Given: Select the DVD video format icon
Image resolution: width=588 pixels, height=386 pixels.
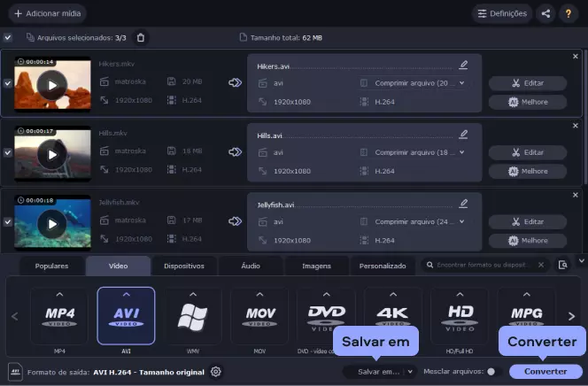Looking at the screenshot, I should point(326,316).
